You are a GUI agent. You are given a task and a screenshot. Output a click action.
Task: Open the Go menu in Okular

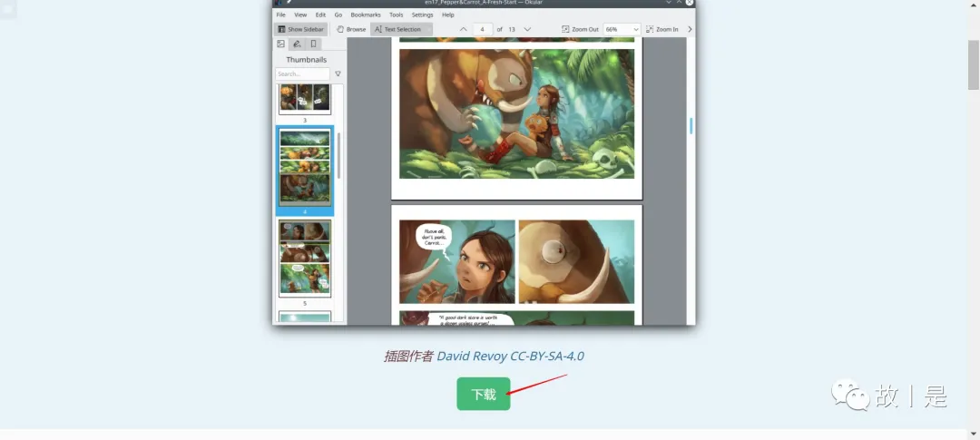[x=338, y=15]
